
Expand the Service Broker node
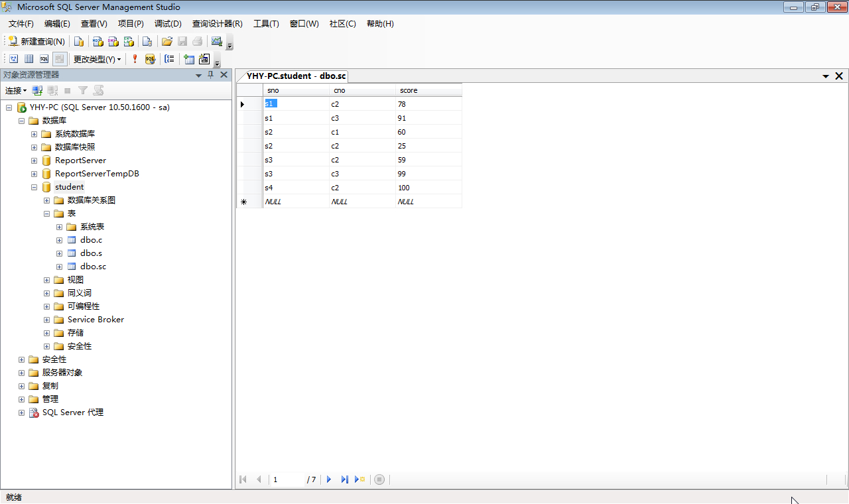46,320
